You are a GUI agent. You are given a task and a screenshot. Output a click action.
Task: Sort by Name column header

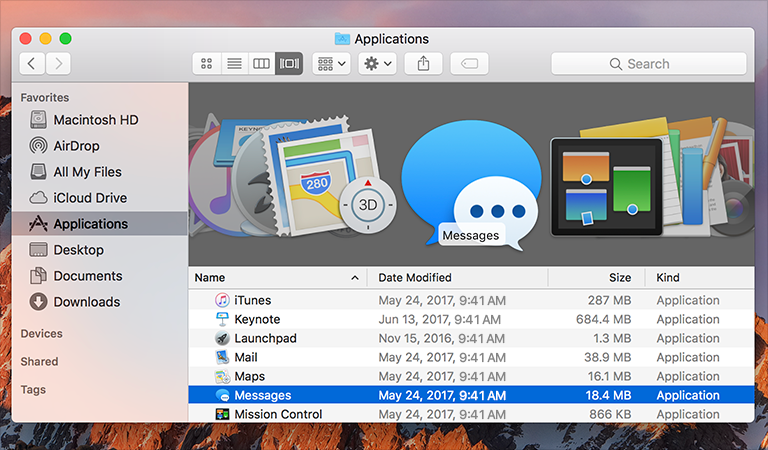(278, 278)
